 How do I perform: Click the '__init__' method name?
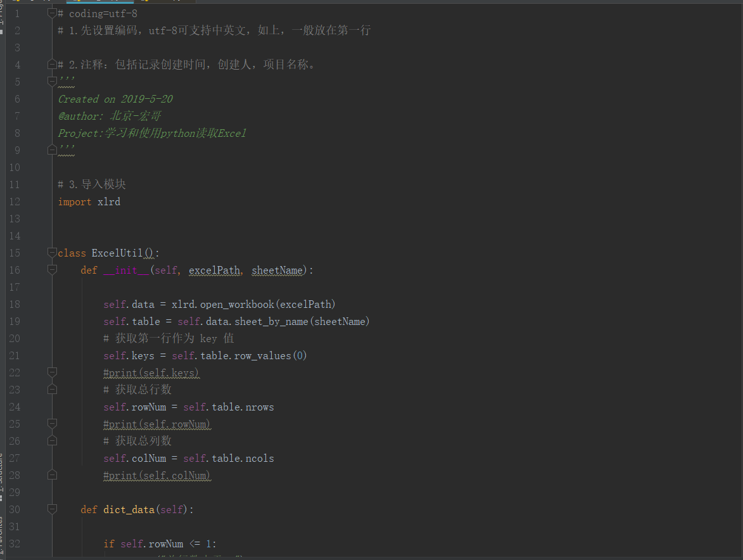pyautogui.click(x=126, y=270)
